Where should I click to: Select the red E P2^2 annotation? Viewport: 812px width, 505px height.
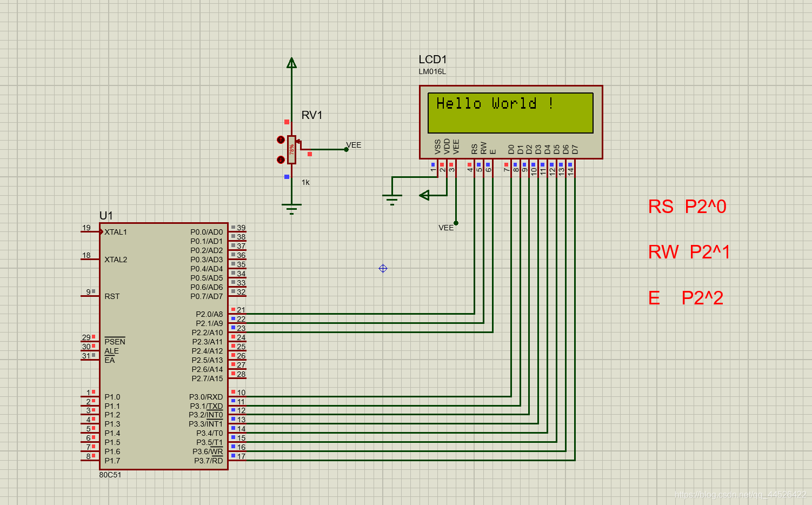pos(685,298)
